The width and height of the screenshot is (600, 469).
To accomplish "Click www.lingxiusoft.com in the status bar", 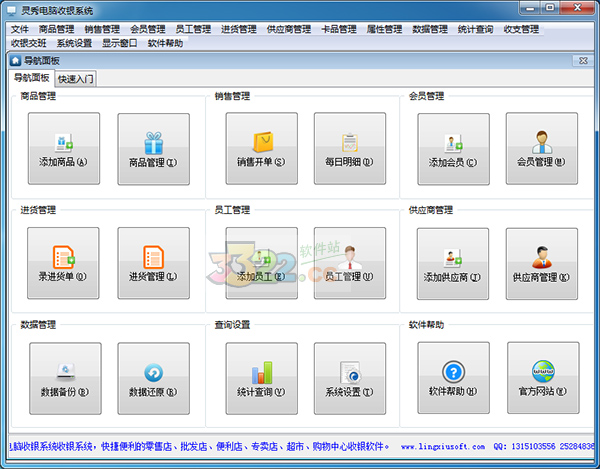I will (x=443, y=446).
